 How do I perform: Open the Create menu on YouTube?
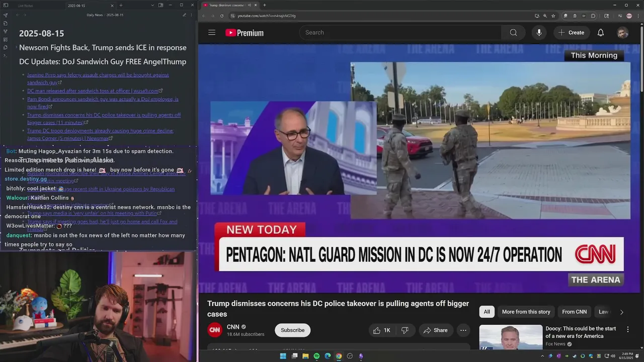[571, 33]
